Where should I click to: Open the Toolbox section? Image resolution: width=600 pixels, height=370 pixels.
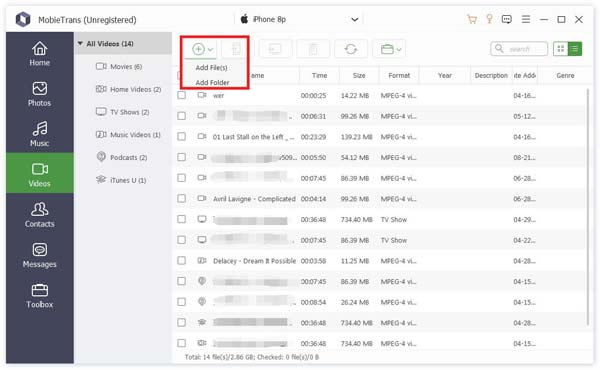[39, 296]
